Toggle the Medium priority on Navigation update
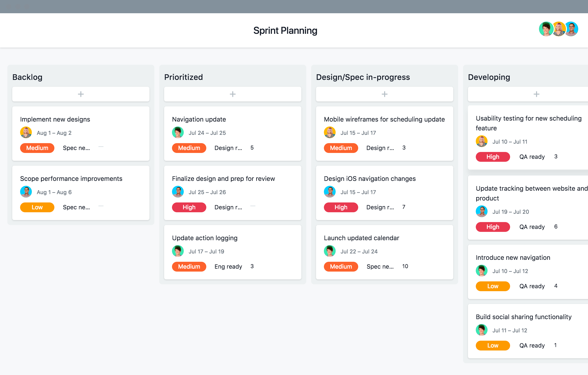 click(189, 148)
